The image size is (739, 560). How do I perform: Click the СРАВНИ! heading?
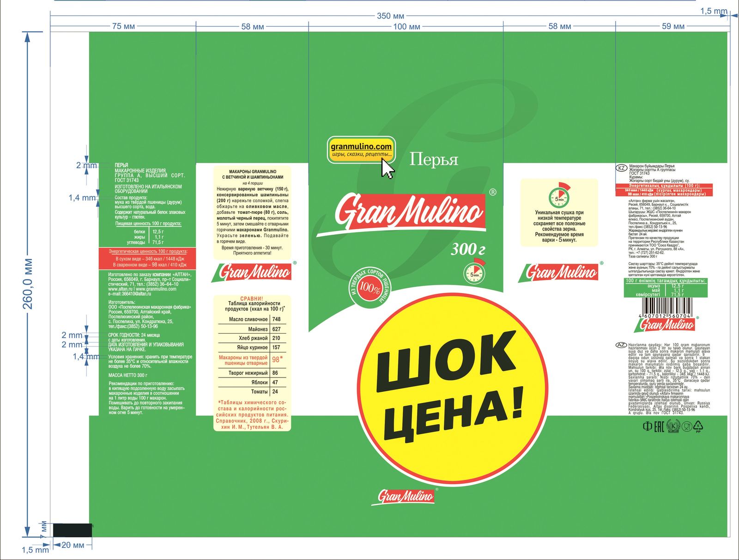(x=252, y=298)
